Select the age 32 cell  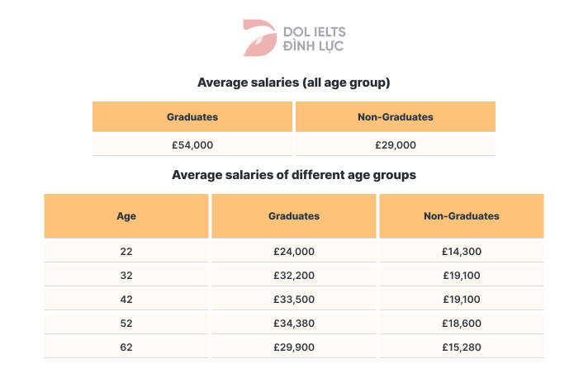tap(126, 275)
